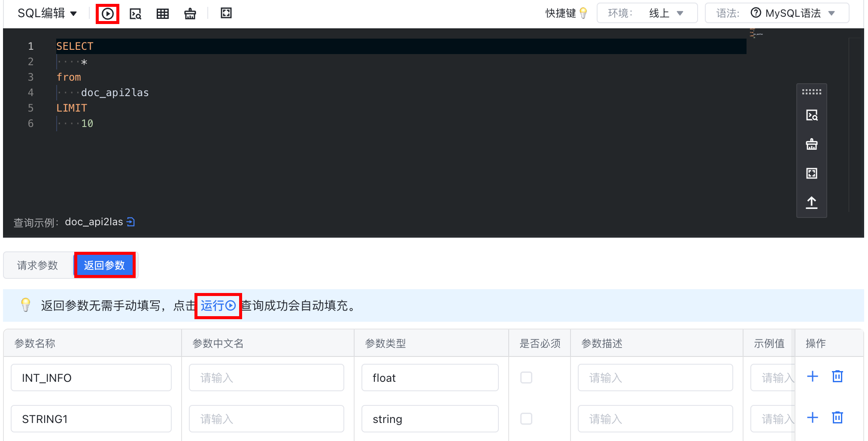This screenshot has height=441, width=868.
Task: Click the shortcut keys lightbulb icon
Action: [x=583, y=13]
